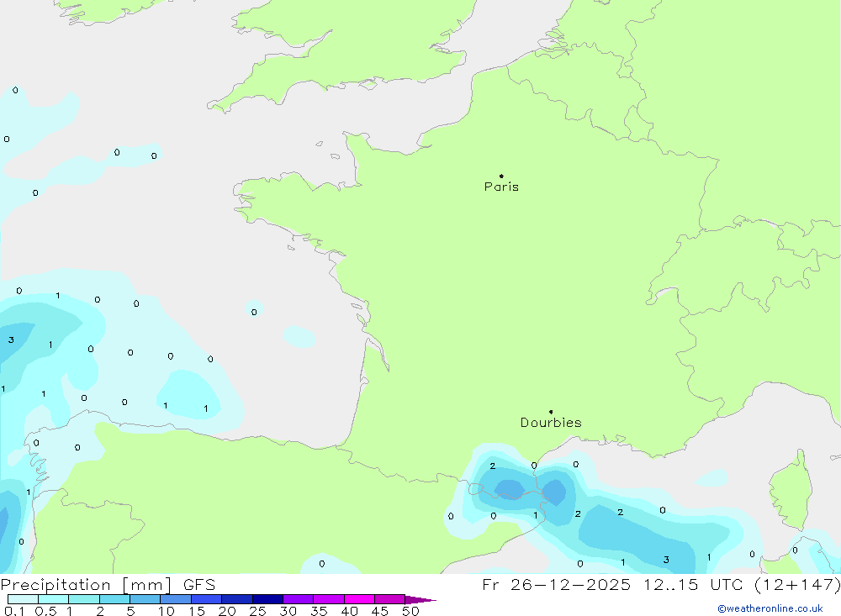Pick the 2–5 mm legend swatch

(114, 599)
